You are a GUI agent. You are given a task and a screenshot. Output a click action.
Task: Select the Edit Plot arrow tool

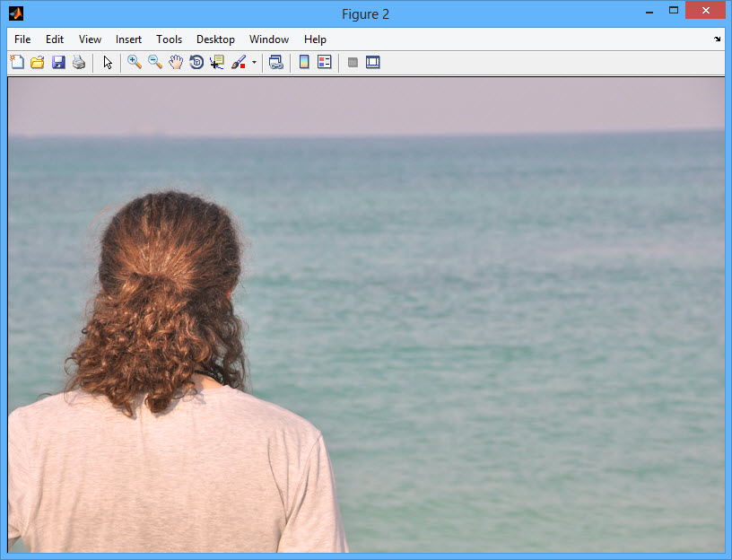coord(108,62)
